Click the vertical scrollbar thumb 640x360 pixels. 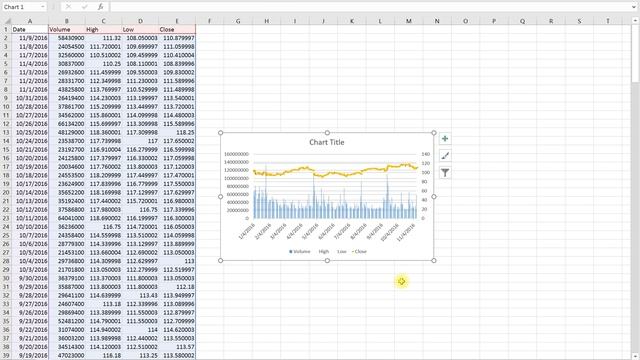[x=635, y=53]
